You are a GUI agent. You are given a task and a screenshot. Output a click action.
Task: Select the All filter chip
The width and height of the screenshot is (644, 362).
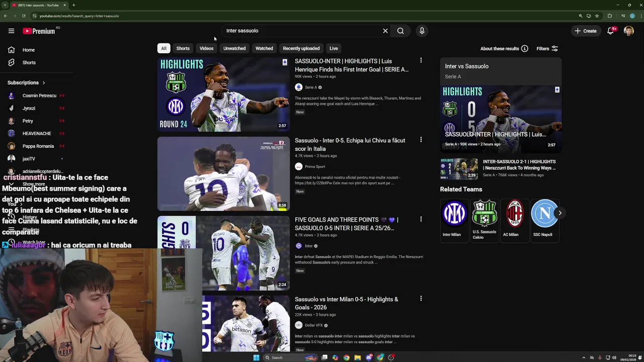pos(164,48)
